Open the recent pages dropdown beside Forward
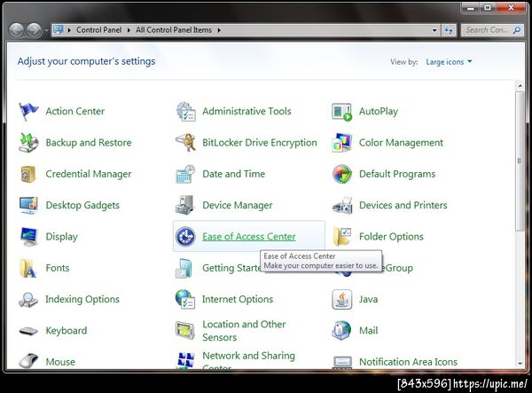 46,30
